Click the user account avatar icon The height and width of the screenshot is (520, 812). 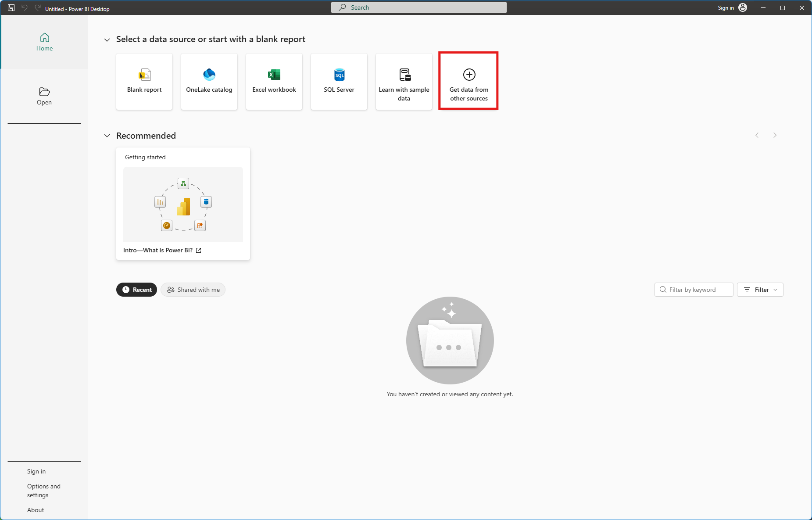[x=743, y=7]
